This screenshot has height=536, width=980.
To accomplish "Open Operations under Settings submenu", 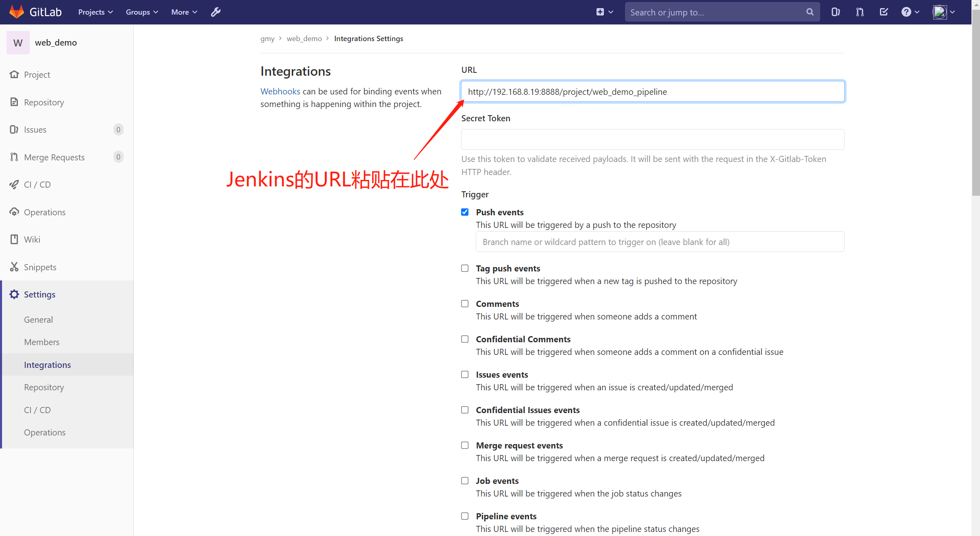I will [x=45, y=432].
